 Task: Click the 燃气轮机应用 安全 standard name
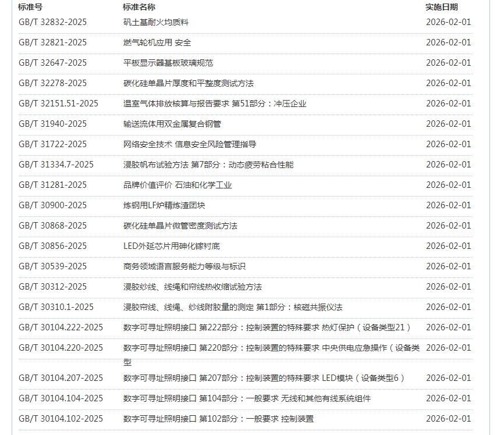pyautogui.click(x=157, y=42)
